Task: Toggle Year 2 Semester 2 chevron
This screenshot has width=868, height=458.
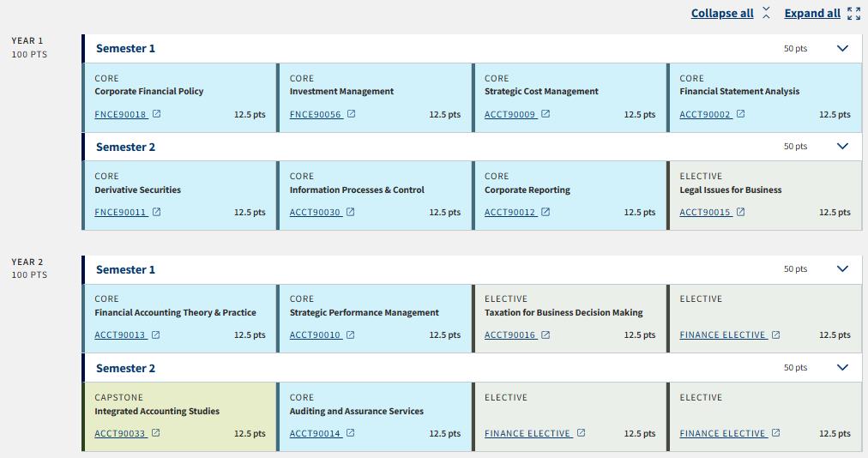Action: click(842, 367)
